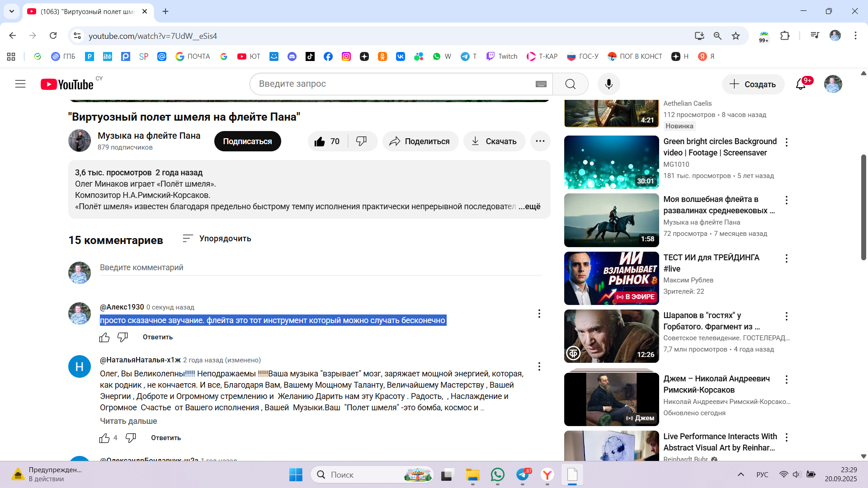This screenshot has height=488, width=868.
Task: Dislike the video with thumbs down
Action: (x=361, y=141)
